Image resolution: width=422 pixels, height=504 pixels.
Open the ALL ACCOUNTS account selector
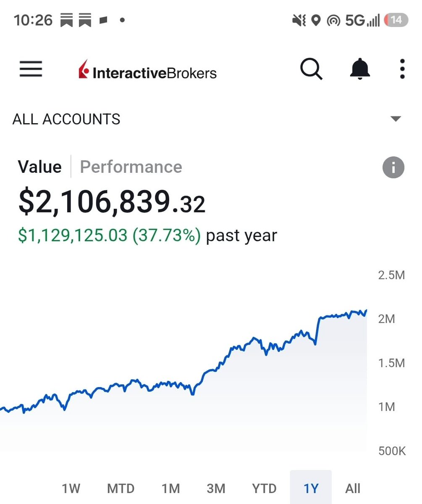pos(207,119)
